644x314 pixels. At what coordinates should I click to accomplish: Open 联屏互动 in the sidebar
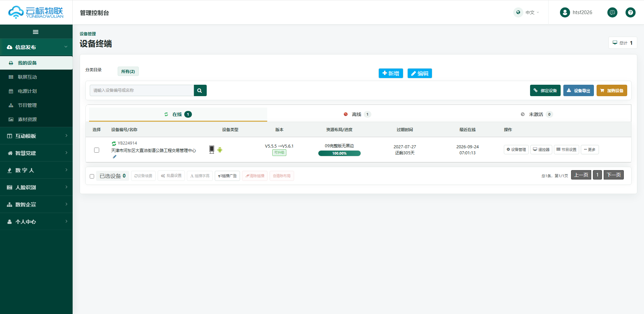coord(36,77)
